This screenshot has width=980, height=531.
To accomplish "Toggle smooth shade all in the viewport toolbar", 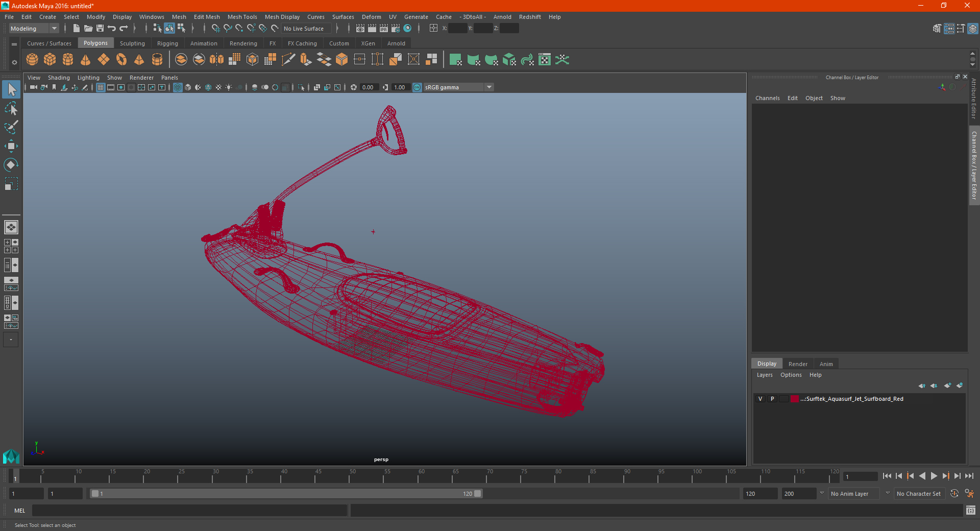I will [x=188, y=87].
